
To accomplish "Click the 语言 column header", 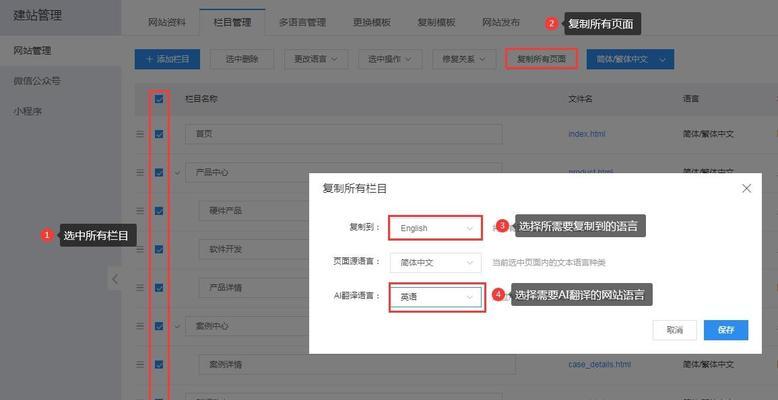I will coord(691,99).
